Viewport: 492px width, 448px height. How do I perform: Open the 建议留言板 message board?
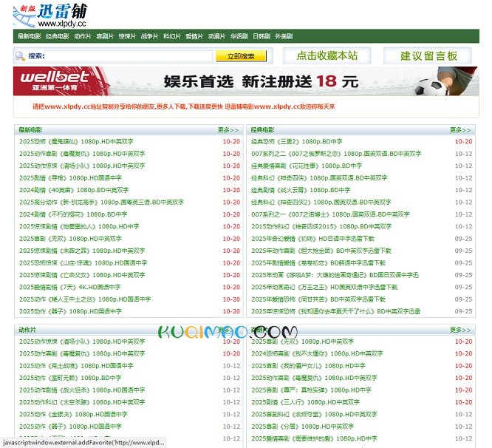coord(428,56)
